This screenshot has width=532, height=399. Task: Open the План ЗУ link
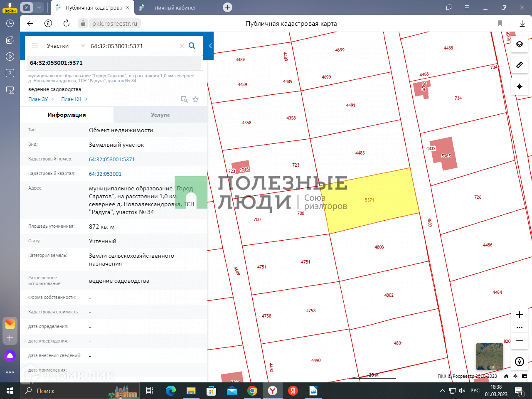41,99
